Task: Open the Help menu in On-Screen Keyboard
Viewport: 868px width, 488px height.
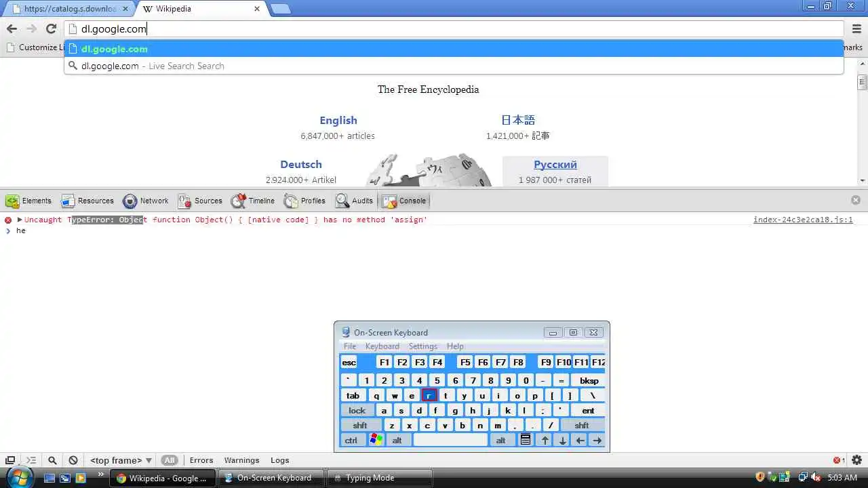Action: point(455,346)
